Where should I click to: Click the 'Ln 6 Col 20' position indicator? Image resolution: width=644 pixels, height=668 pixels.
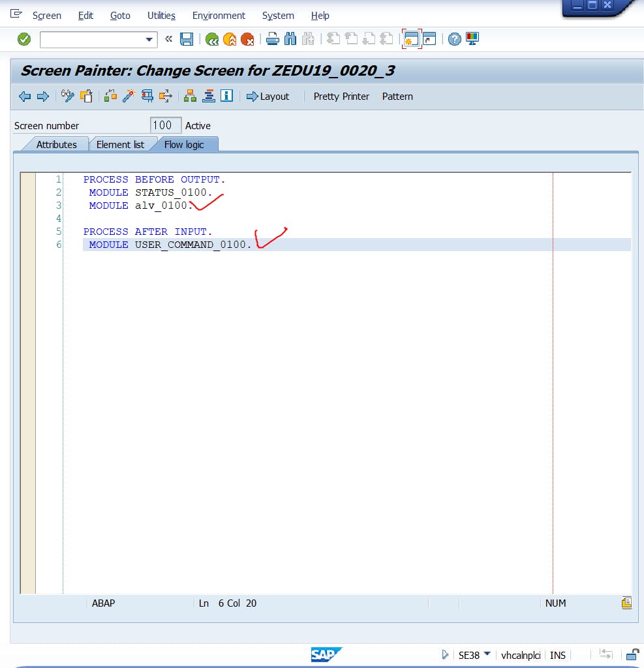click(x=228, y=603)
